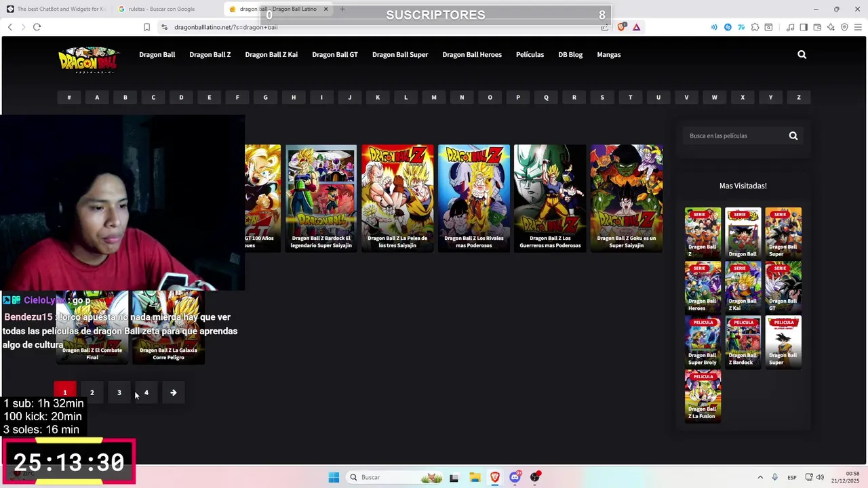Open Los Rivales mas Poderosos poster
The width and height of the screenshot is (868, 488).
point(473,197)
